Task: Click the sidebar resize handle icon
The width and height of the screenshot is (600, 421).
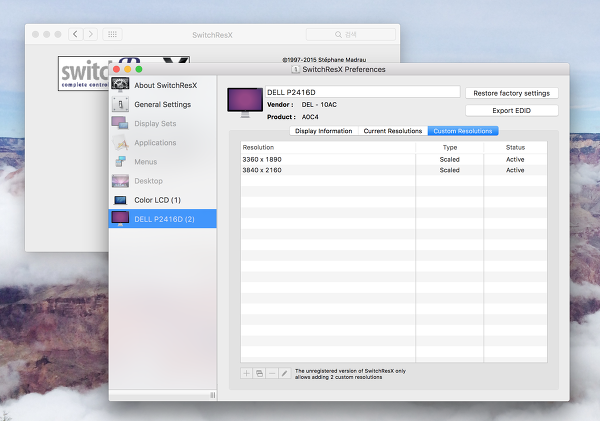Action: [213, 395]
